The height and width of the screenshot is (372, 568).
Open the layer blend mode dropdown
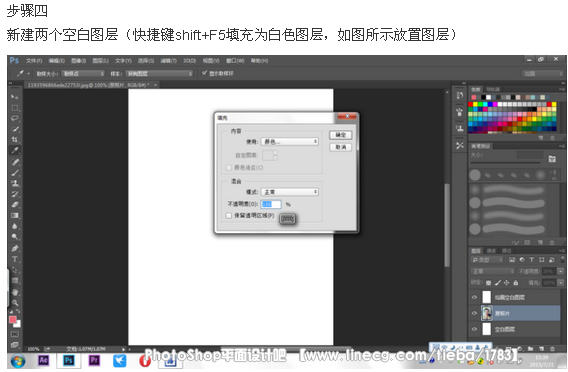pyautogui.click(x=493, y=271)
